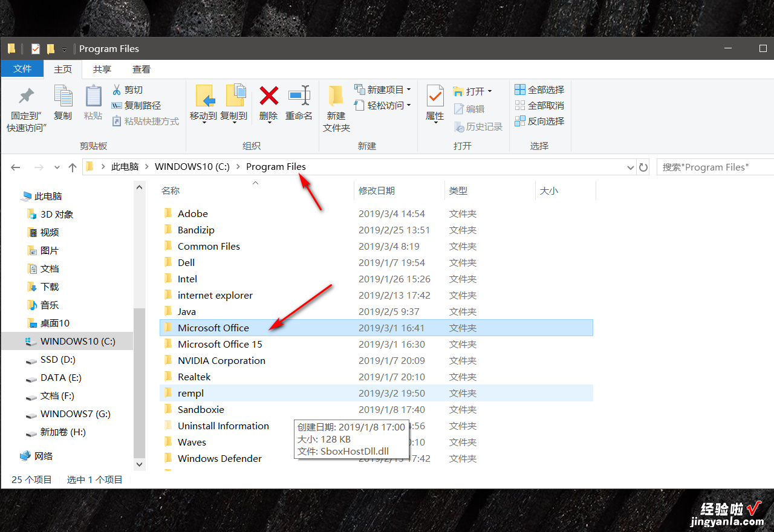Go up one level with up arrow
This screenshot has height=532, width=774.
click(73, 167)
